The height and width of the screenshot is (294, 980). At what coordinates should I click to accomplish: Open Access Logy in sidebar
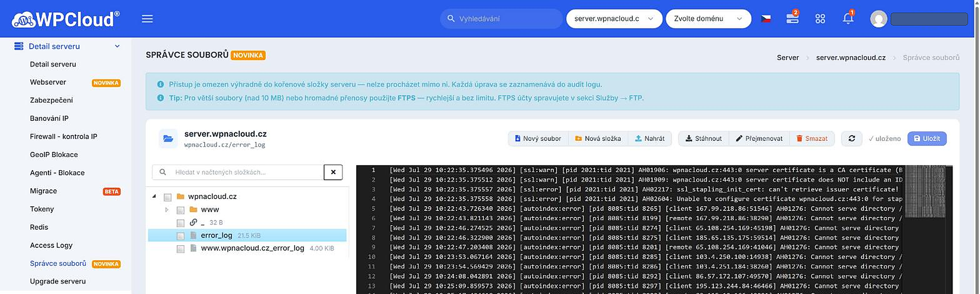coord(51,245)
